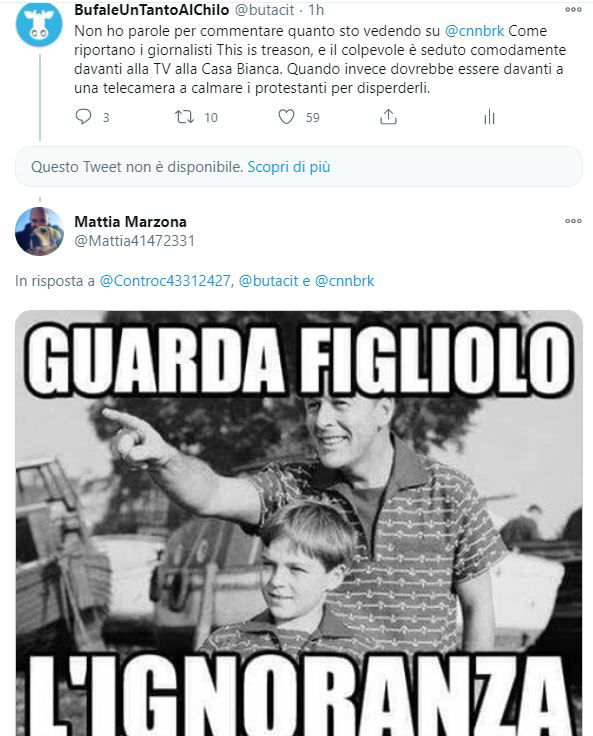Click the @Mattia41472331 handle
Image resolution: width=593 pixels, height=736 pixels.
coord(134,241)
